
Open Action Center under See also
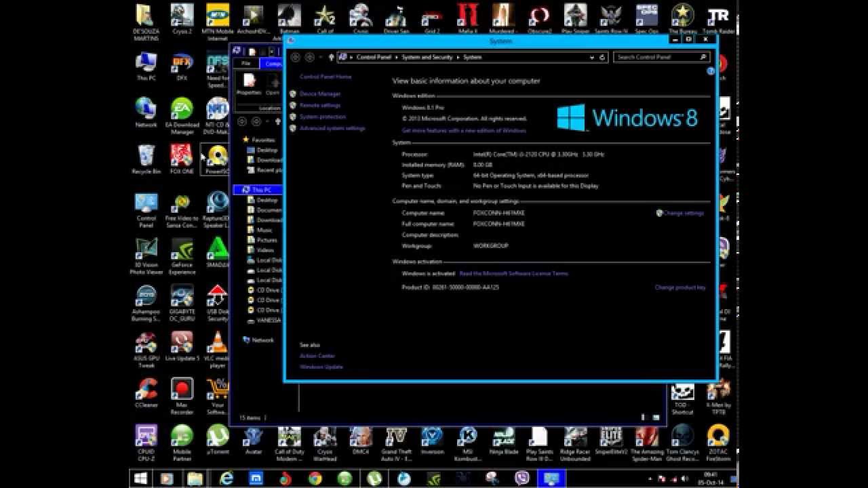(x=317, y=356)
